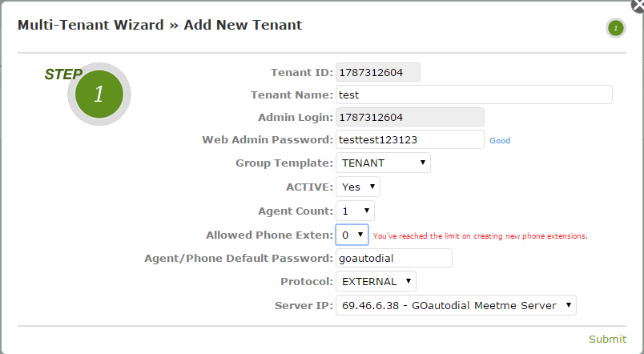Focus the Web Admin Password field
The image size is (644, 354).
click(410, 139)
